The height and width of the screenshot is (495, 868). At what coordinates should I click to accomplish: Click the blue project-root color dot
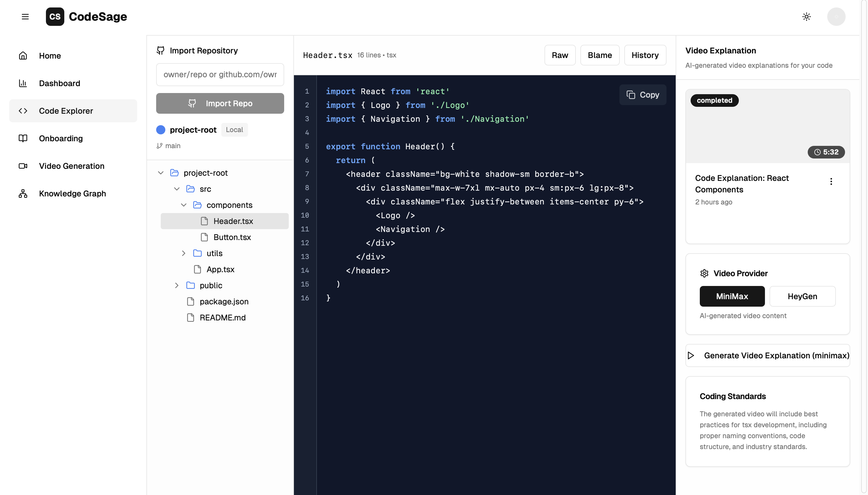coord(160,130)
